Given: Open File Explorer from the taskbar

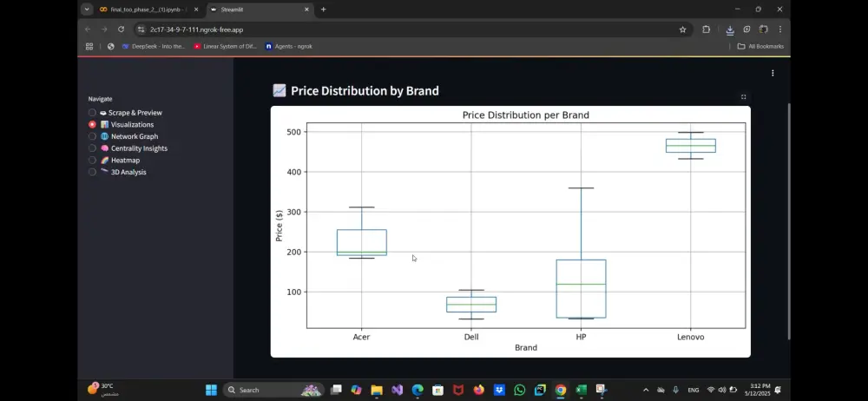Looking at the screenshot, I should (377, 390).
